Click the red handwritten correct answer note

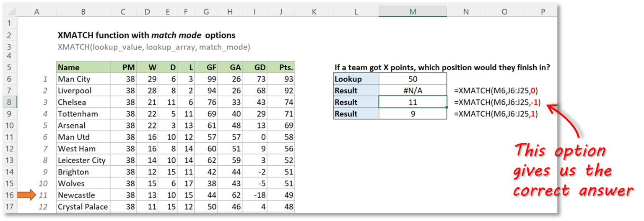point(573,170)
